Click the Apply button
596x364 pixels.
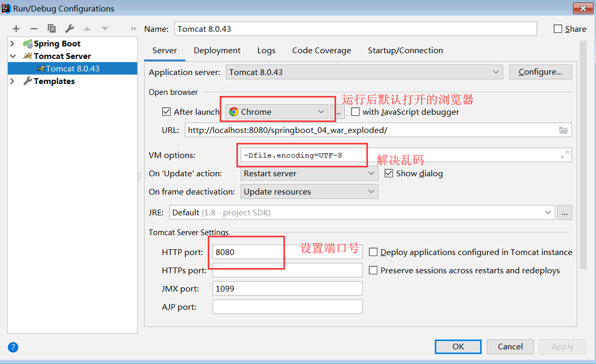click(x=563, y=346)
